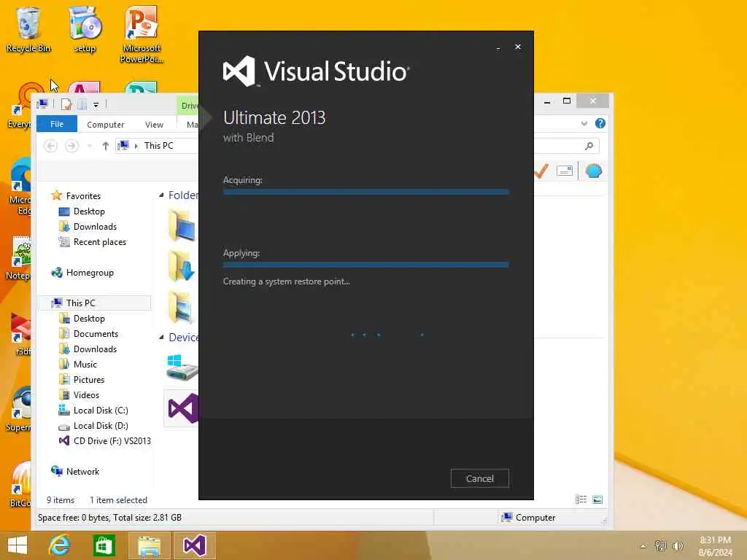Viewport: 747px width, 560px height.
Task: Collapse the Devices group header
Action: coord(161,337)
